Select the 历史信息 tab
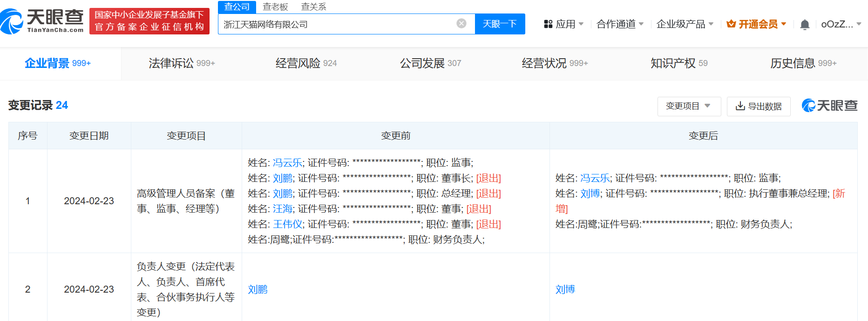 click(x=803, y=63)
